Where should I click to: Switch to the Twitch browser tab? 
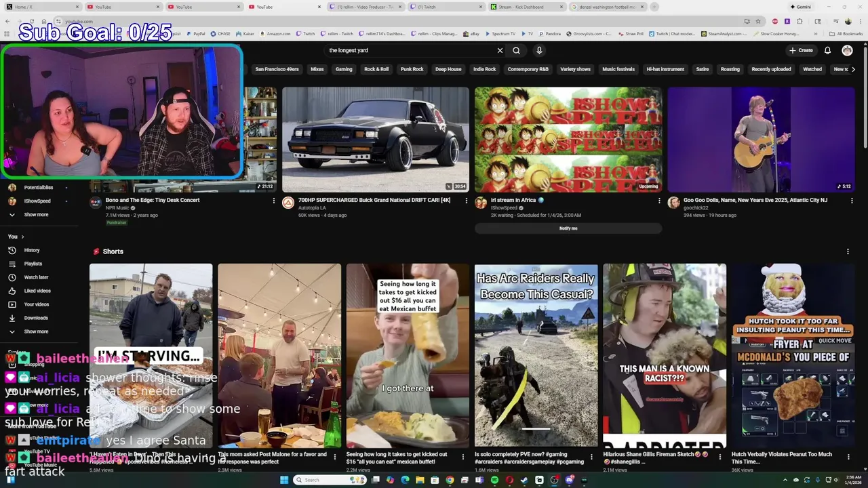pyautogui.click(x=448, y=7)
